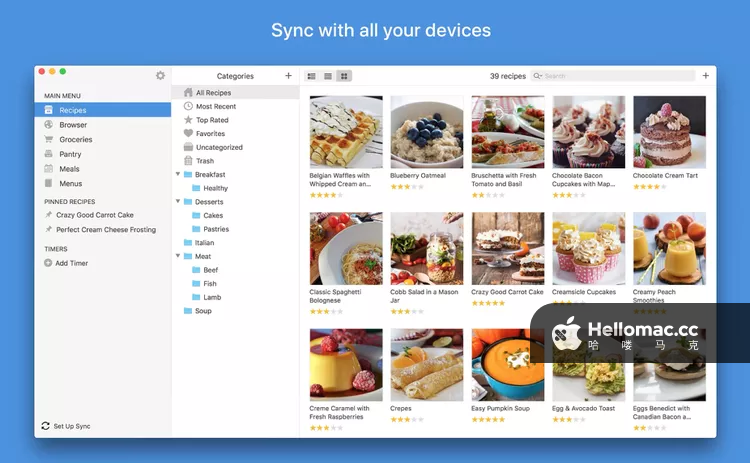Open the Groceries cart icon
The width and height of the screenshot is (750, 463).
pyautogui.click(x=49, y=140)
